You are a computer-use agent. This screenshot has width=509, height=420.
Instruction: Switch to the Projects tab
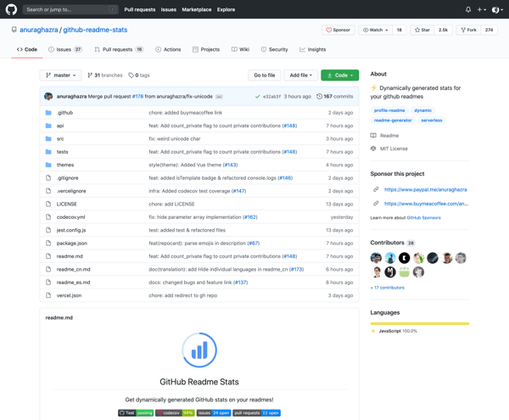point(206,50)
